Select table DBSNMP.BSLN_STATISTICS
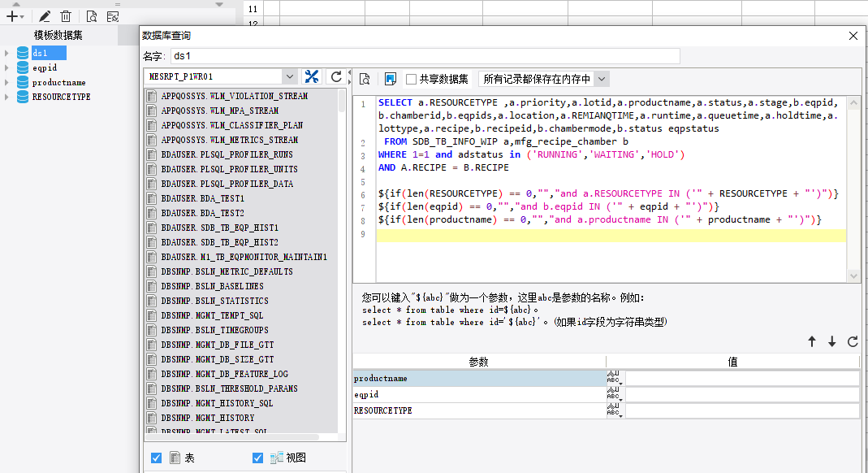Screen dimensions: 868x473 pos(215,301)
